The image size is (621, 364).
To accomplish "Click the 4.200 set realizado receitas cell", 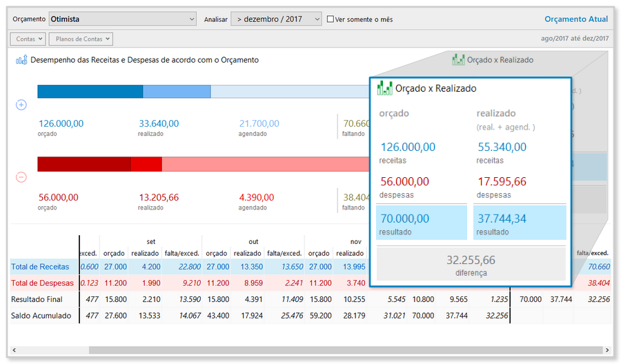I will [151, 267].
